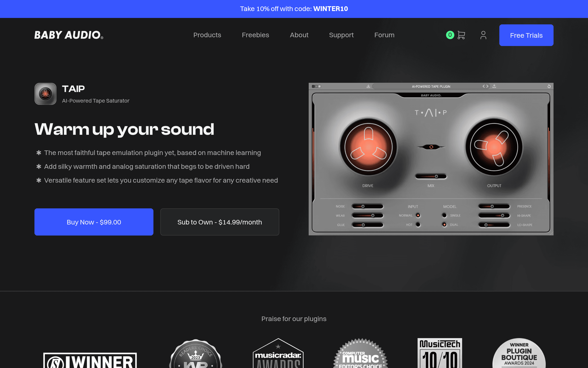Viewport: 588px width, 368px height.
Task: Click the Mix slider
Action: click(431, 176)
